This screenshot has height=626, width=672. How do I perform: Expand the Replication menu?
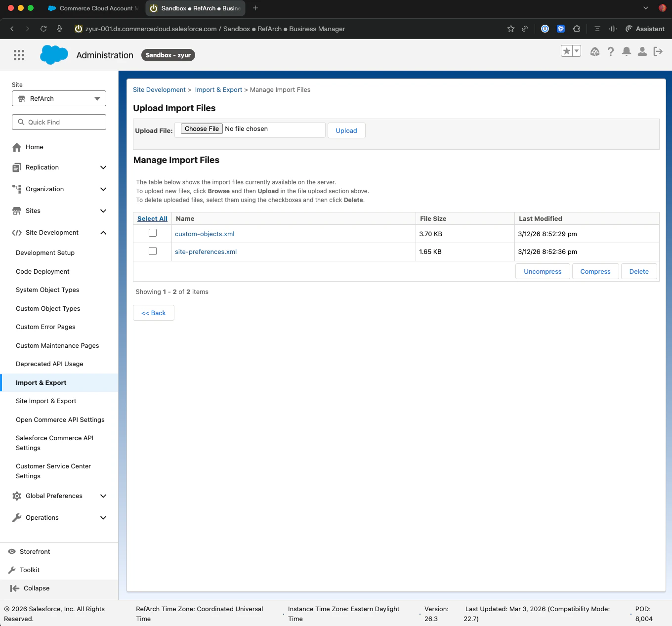click(103, 167)
